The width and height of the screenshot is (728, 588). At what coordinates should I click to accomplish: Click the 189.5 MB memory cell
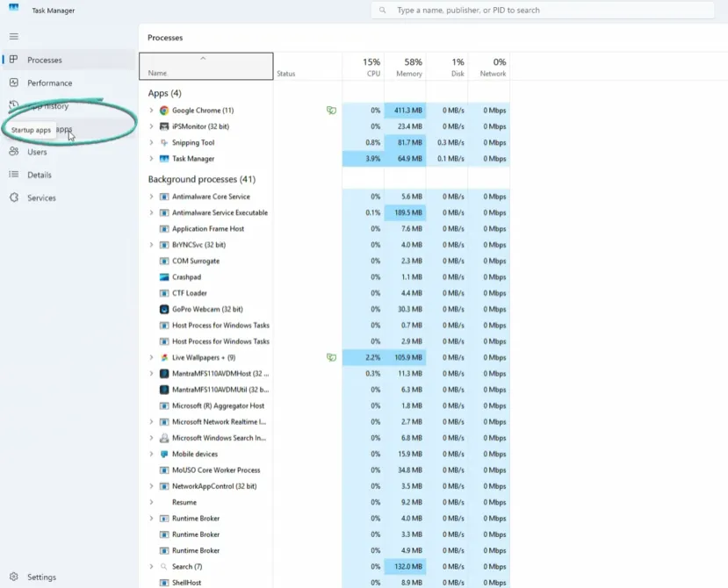coord(405,212)
